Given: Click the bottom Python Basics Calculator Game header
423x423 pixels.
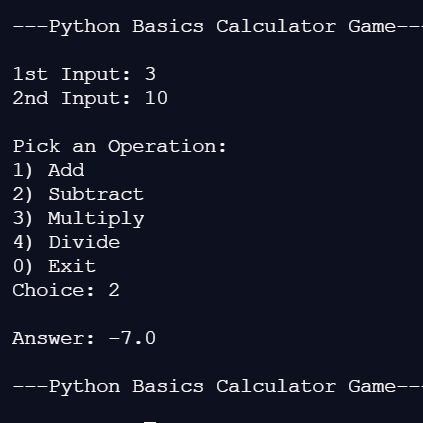Looking at the screenshot, I should click(x=218, y=386).
